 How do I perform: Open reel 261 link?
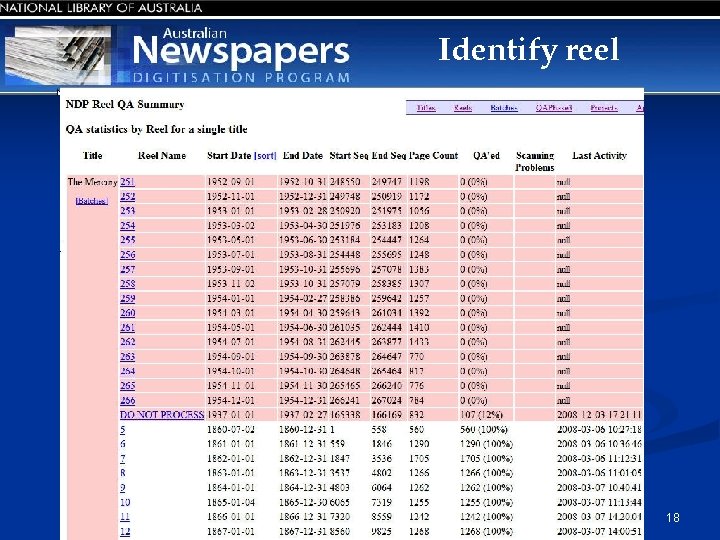(x=127, y=327)
